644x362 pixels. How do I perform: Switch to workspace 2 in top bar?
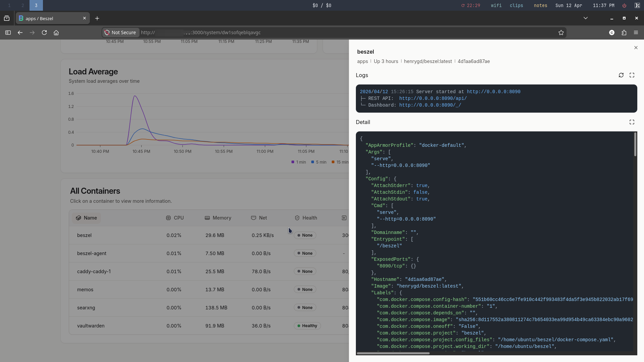pos(23,5)
